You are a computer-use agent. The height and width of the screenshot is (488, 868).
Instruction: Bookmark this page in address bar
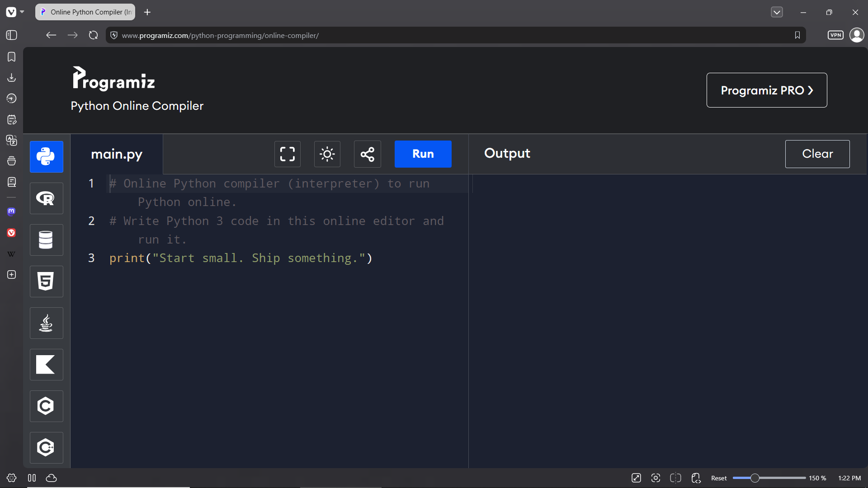tap(797, 35)
